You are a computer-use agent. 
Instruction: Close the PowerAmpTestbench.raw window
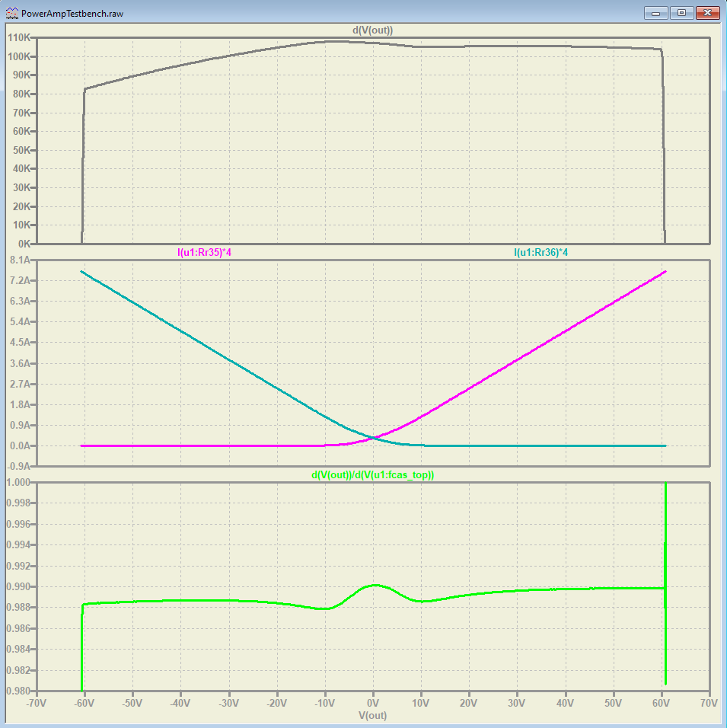click(x=707, y=13)
